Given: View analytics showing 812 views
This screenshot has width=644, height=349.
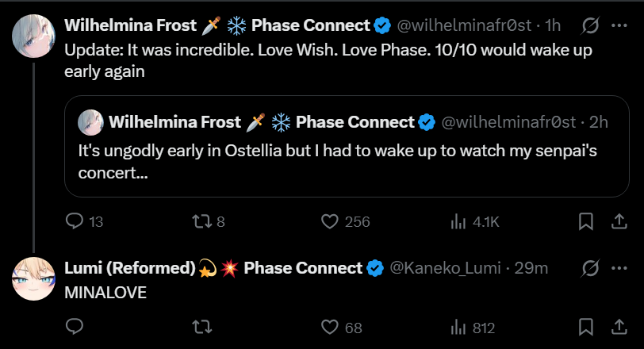Looking at the screenshot, I should click(458, 327).
